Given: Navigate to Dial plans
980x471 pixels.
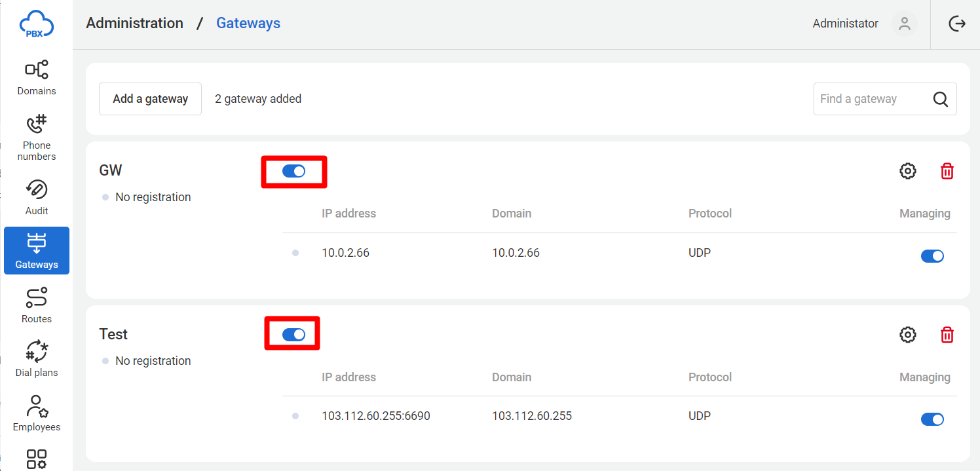Looking at the screenshot, I should click(37, 359).
